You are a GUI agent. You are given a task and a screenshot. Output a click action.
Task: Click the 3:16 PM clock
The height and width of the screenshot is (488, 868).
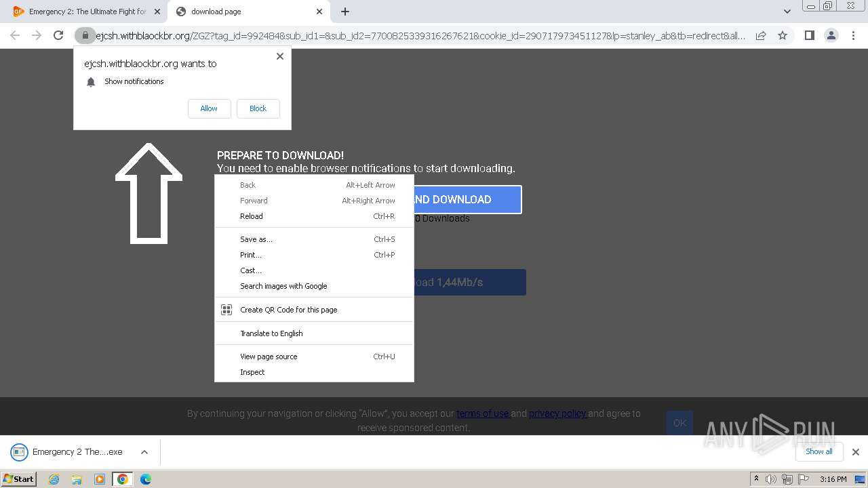click(833, 479)
